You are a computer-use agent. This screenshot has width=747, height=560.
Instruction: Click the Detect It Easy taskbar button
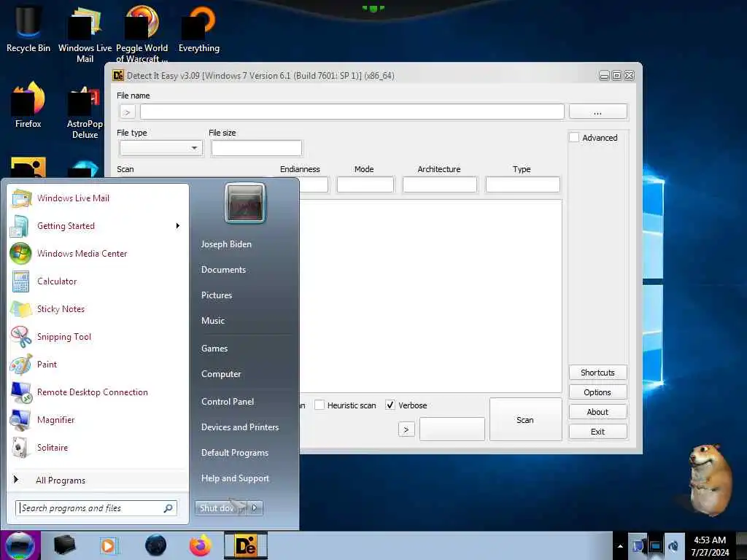click(246, 545)
